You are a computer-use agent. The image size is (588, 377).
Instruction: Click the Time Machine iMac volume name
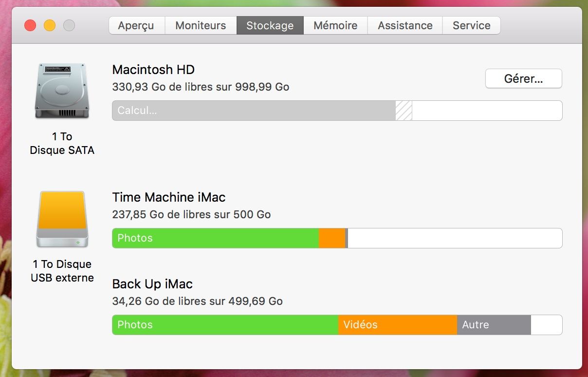[169, 197]
